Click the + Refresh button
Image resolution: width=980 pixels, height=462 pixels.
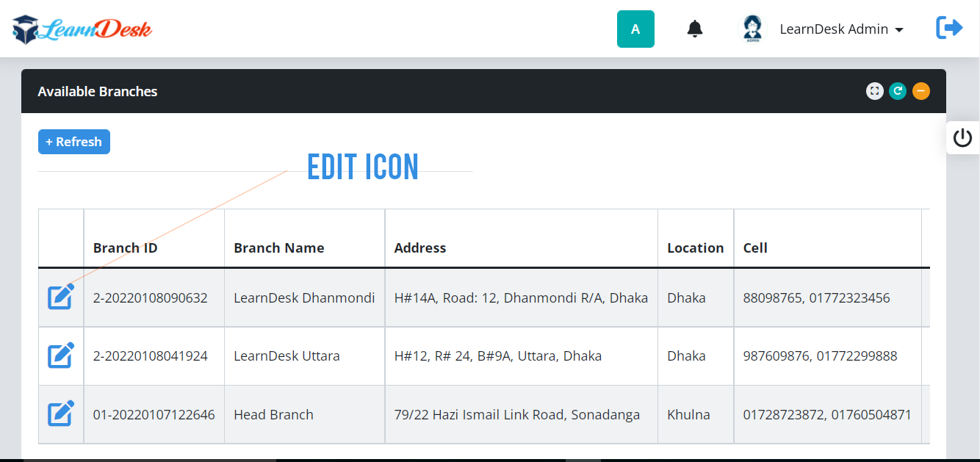[x=74, y=142]
